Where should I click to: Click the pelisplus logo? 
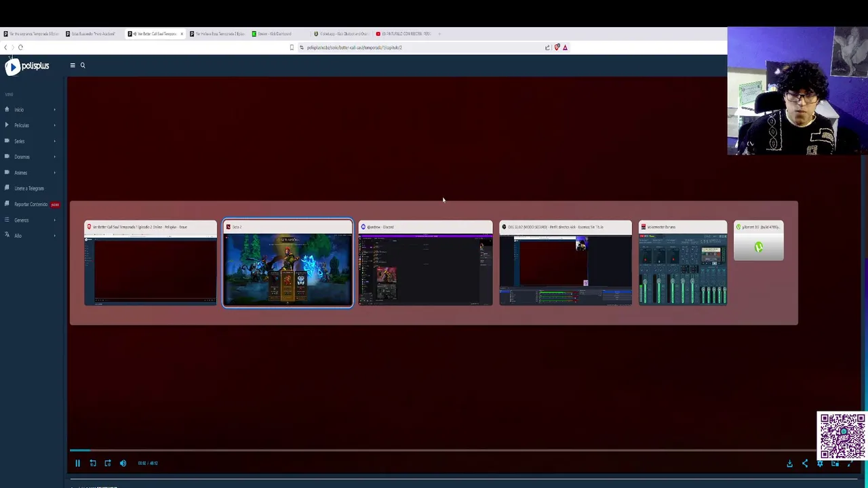tap(27, 66)
